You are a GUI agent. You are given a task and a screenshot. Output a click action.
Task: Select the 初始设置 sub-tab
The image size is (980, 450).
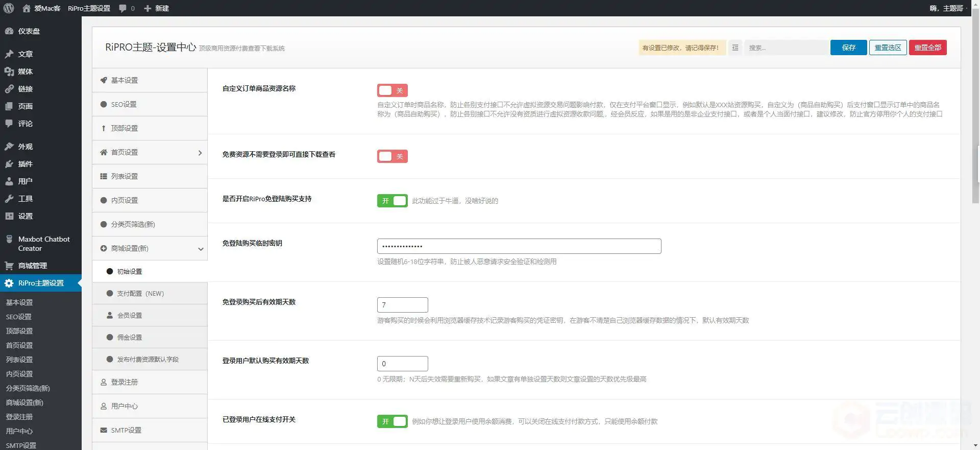click(150, 271)
